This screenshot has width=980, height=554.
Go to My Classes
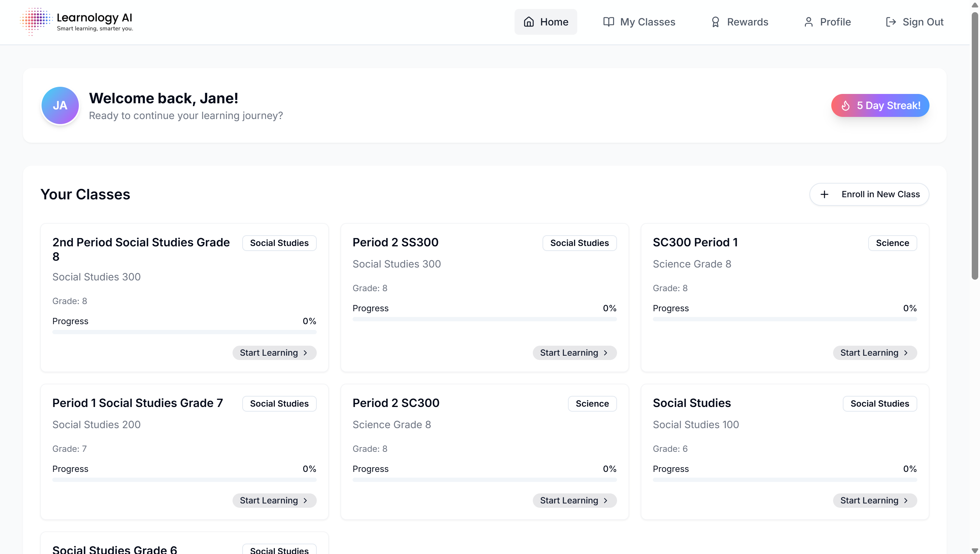tap(639, 22)
